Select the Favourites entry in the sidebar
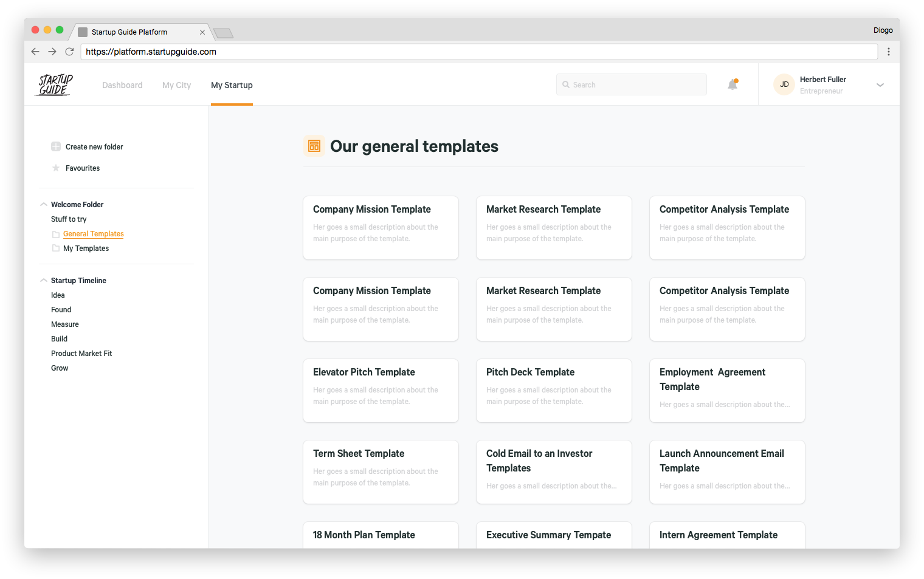Screen dimensions: 924x579 (x=82, y=168)
